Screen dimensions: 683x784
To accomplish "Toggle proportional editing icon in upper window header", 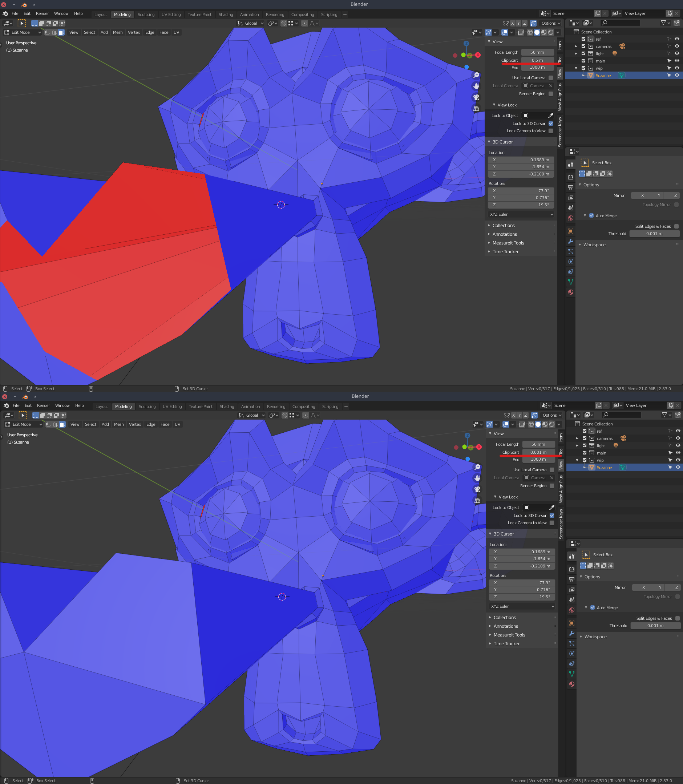I will (304, 23).
